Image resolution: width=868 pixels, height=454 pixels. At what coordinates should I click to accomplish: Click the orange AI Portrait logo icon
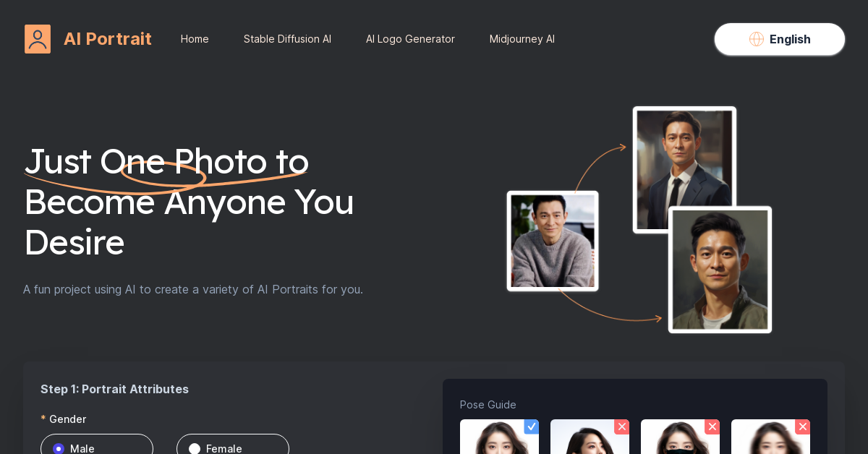pyautogui.click(x=38, y=39)
